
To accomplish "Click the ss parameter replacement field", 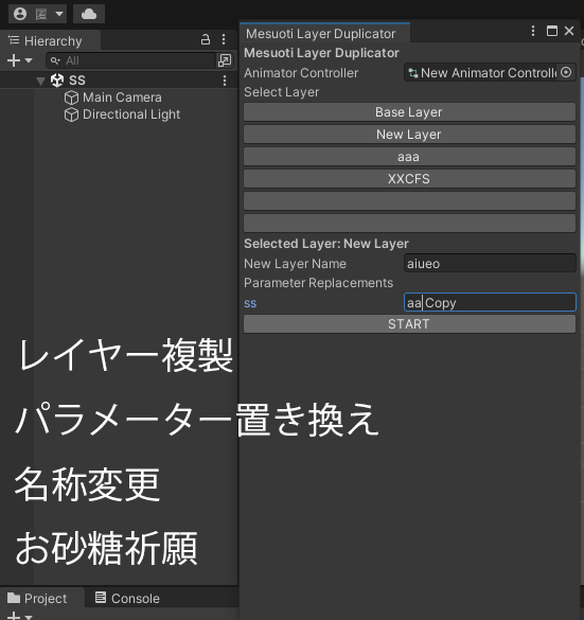I will tap(490, 302).
